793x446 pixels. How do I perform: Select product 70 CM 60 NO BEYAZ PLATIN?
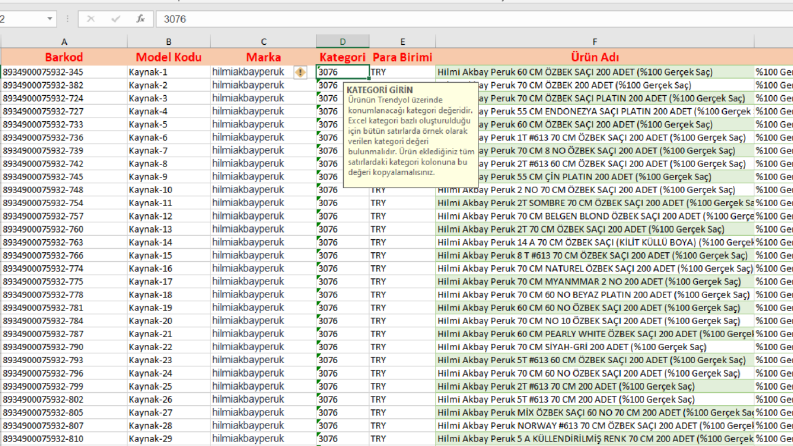pos(594,294)
